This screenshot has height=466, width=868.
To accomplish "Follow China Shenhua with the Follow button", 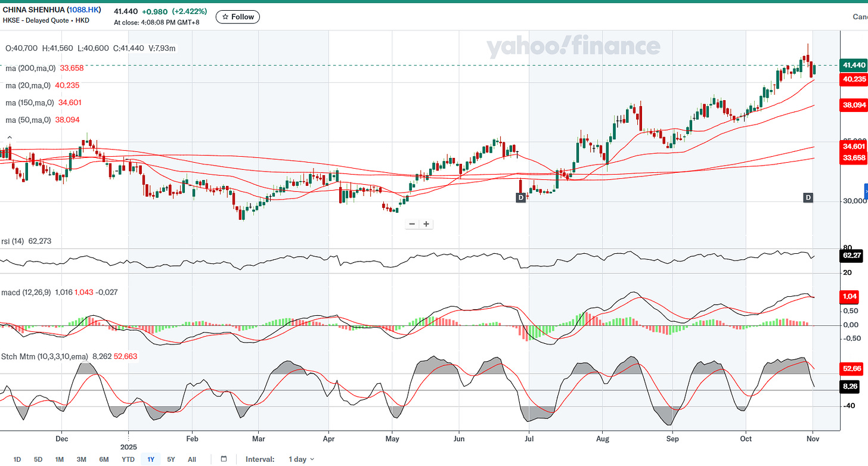I will [x=238, y=17].
